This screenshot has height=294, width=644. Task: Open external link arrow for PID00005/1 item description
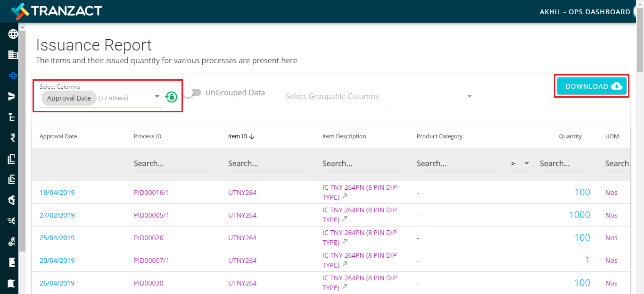pos(345,219)
